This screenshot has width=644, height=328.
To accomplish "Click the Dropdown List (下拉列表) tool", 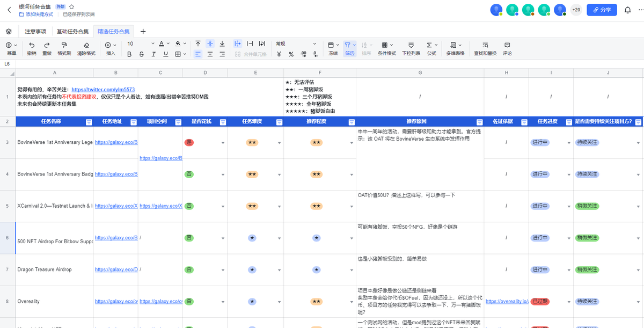I will pos(411,48).
